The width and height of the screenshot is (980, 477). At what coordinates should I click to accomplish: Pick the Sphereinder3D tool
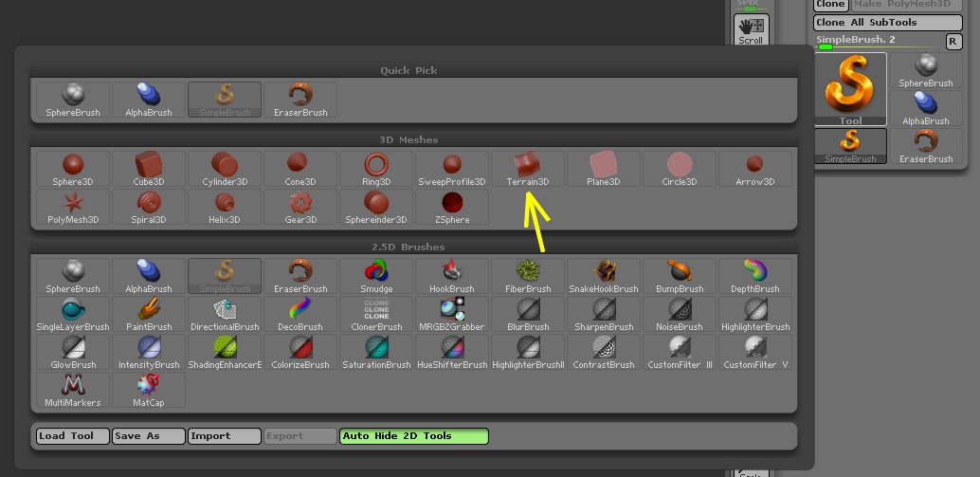click(376, 208)
